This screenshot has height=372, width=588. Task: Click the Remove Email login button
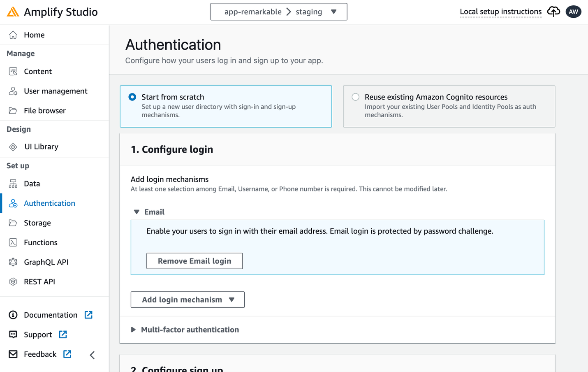[x=194, y=261]
